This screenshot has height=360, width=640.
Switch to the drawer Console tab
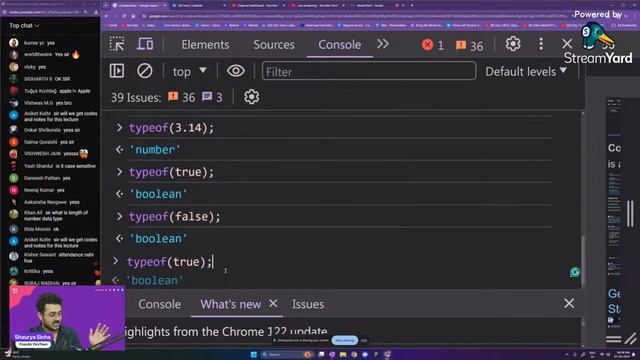(159, 304)
